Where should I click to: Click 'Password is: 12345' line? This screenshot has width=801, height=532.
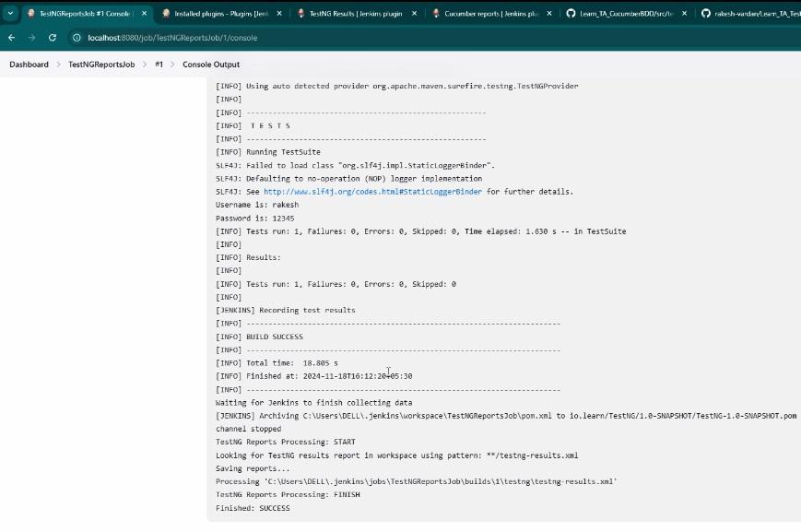255,219
